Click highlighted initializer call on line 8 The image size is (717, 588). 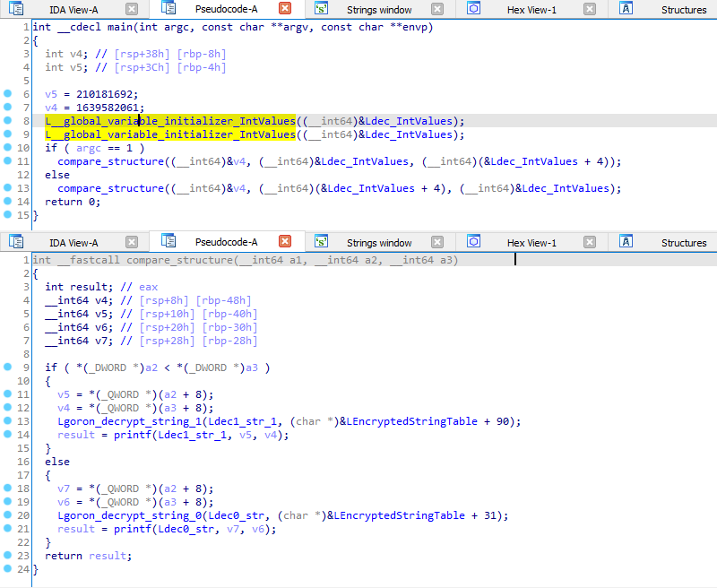pos(170,121)
